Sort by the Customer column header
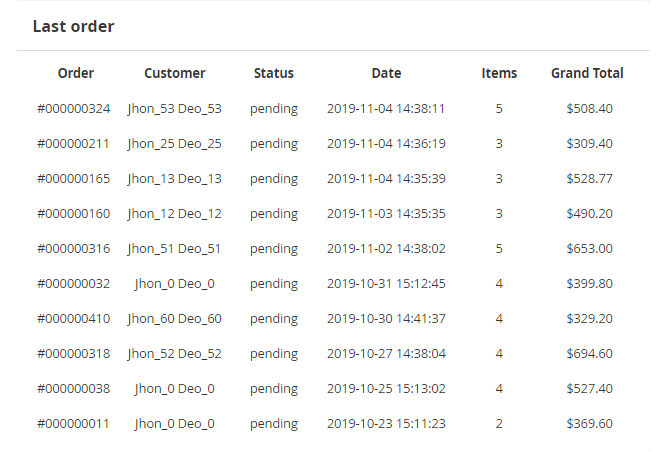Viewport: 668px width, 452px height. [175, 73]
